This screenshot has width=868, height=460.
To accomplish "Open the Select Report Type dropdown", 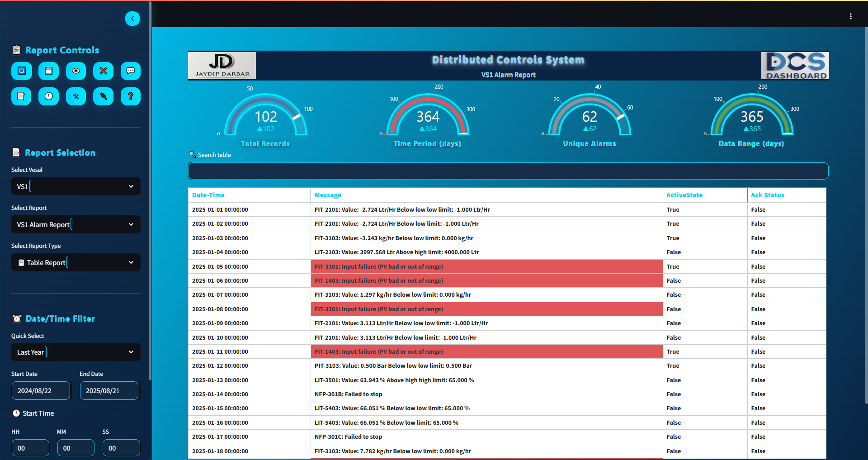I will coord(75,262).
